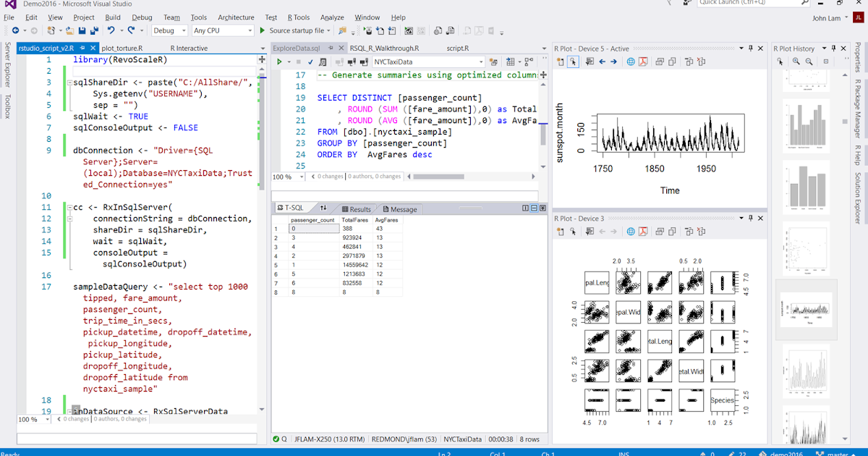
Task: Pin the R Plot Device 5 panel
Action: 752,48
